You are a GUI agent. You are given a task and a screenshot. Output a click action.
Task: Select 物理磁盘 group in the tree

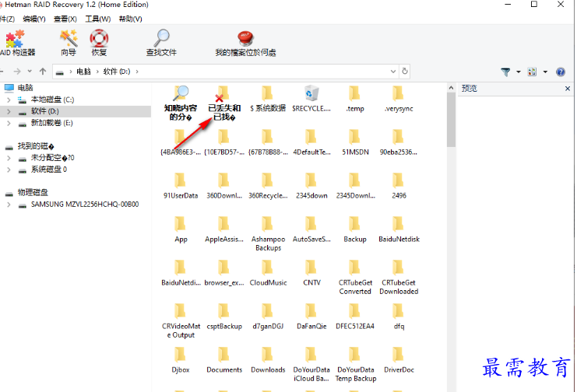pos(33,193)
